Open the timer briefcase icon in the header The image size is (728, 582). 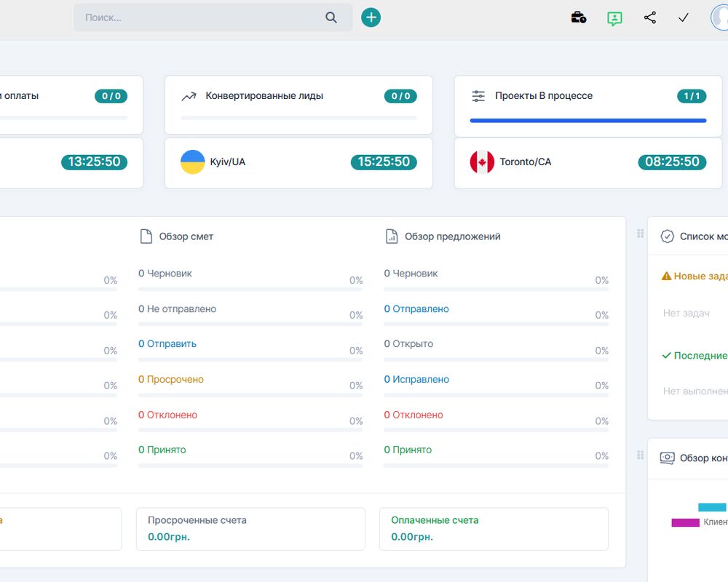579,17
